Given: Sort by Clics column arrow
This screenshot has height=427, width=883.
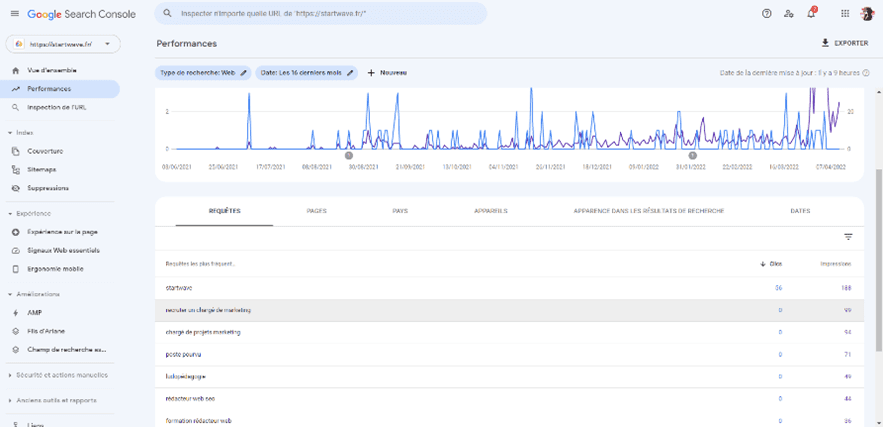Looking at the screenshot, I should (763, 264).
